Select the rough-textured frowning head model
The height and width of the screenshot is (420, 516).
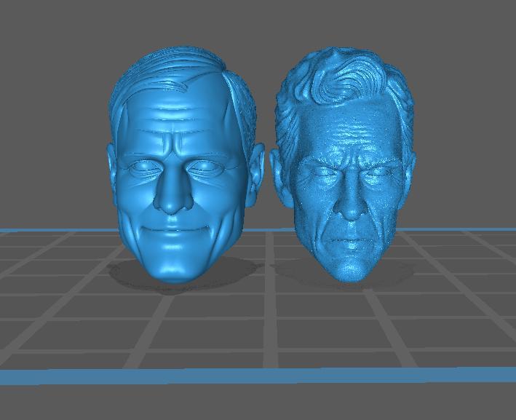click(x=343, y=165)
